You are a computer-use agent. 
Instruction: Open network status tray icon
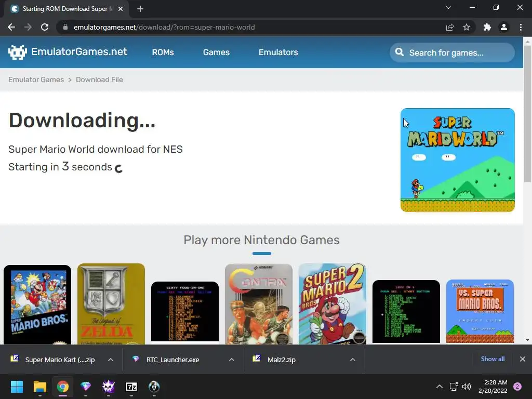point(454,387)
